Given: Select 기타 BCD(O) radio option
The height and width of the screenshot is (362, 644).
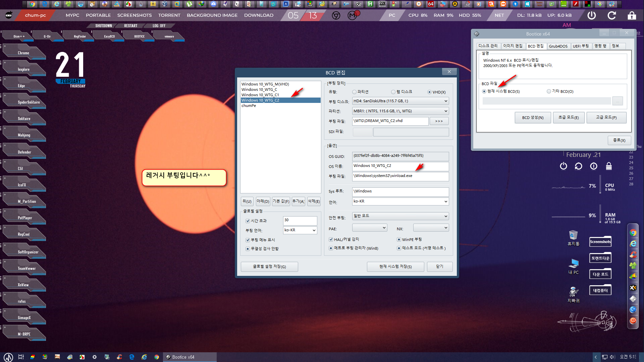Looking at the screenshot, I should (549, 91).
